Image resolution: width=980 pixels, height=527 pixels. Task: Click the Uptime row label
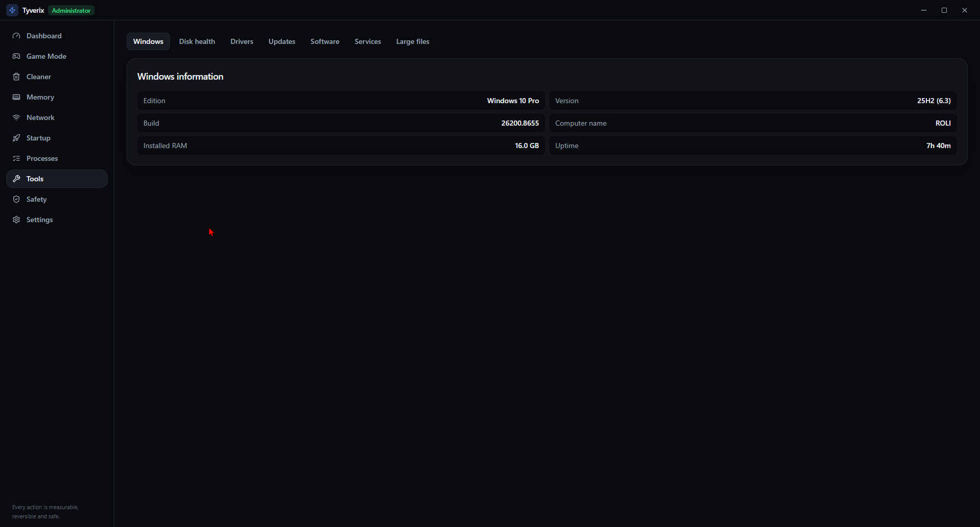[567, 146]
